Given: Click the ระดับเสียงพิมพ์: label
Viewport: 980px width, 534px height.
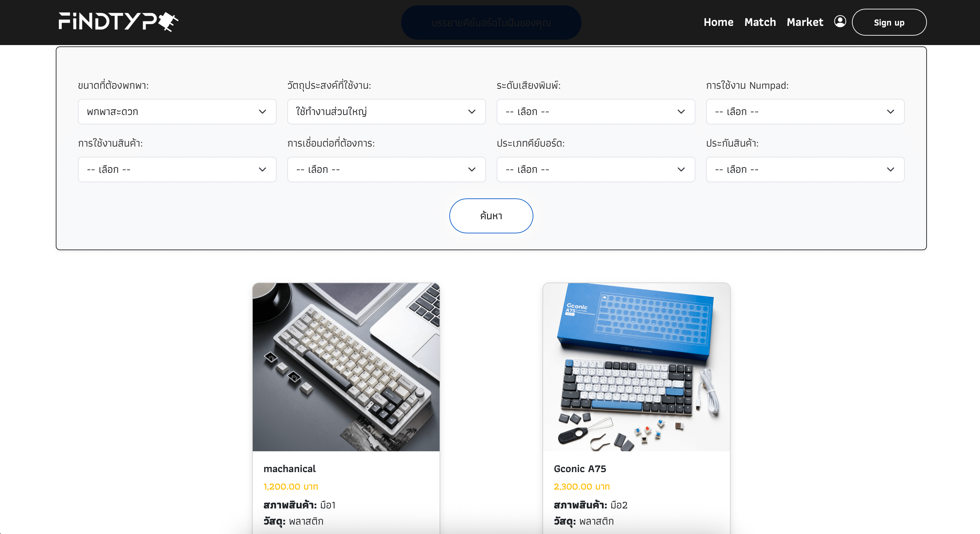Looking at the screenshot, I should pos(528,85).
